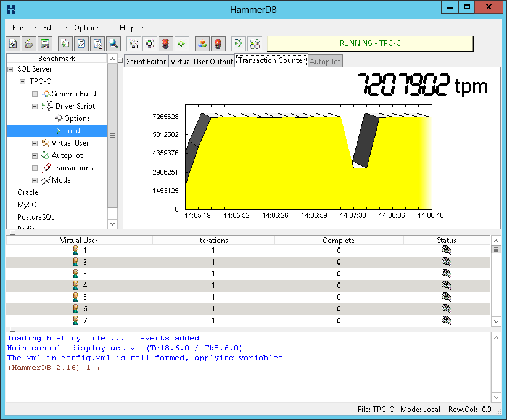
Task: Click the Mode tree icon
Action: click(46, 180)
